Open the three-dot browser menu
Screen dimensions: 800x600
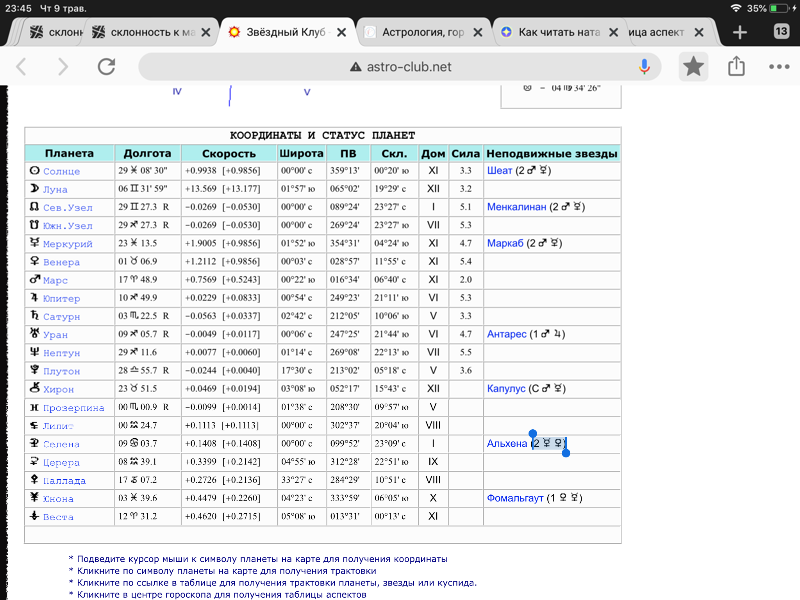tap(779, 67)
